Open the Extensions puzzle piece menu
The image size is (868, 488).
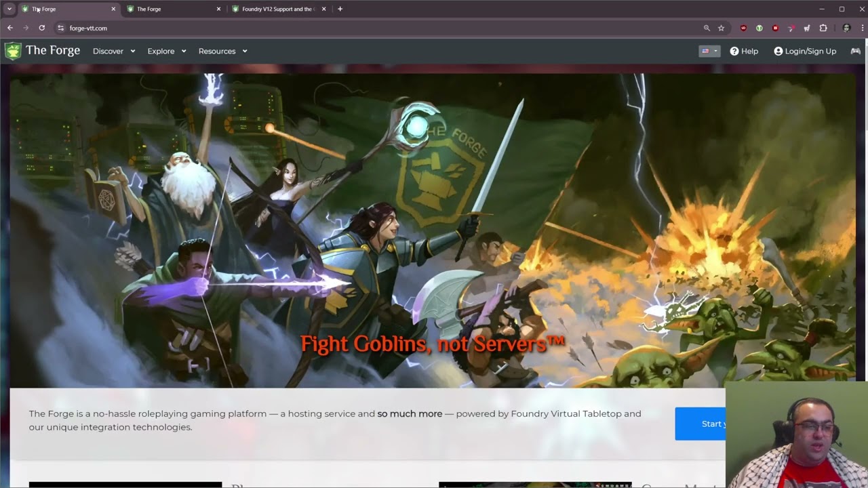tap(823, 28)
